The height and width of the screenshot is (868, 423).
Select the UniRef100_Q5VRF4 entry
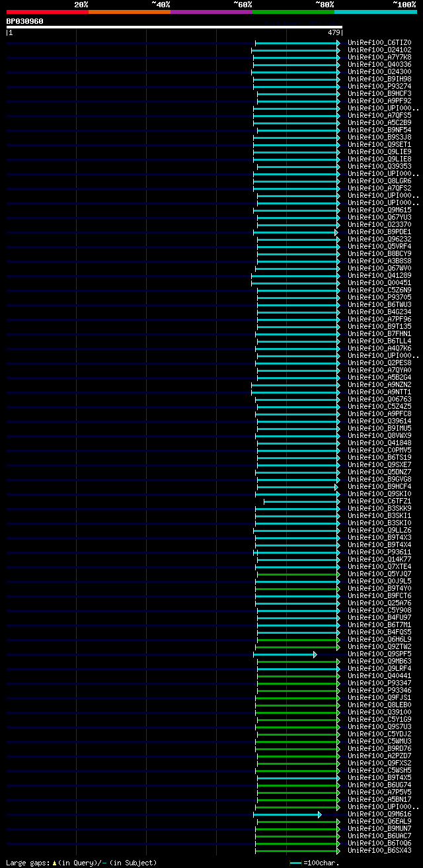click(x=379, y=247)
